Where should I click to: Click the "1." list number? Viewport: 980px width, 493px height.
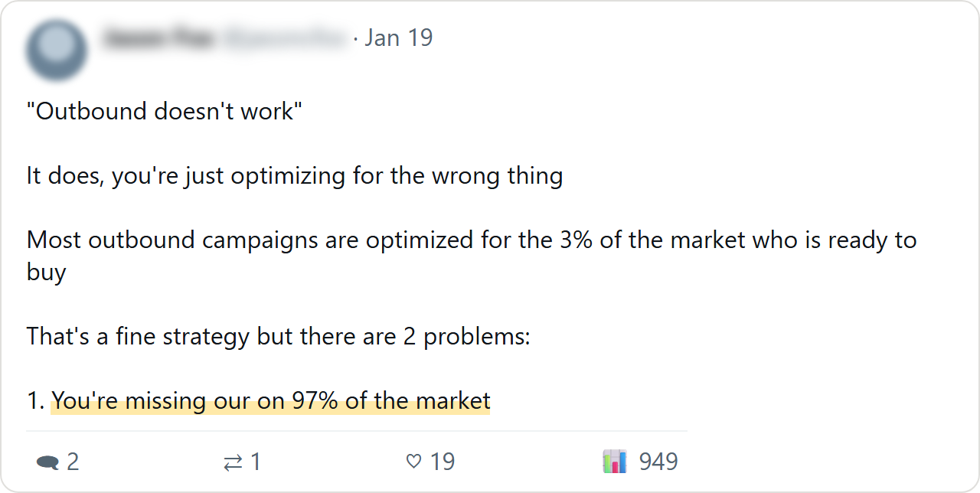point(36,400)
